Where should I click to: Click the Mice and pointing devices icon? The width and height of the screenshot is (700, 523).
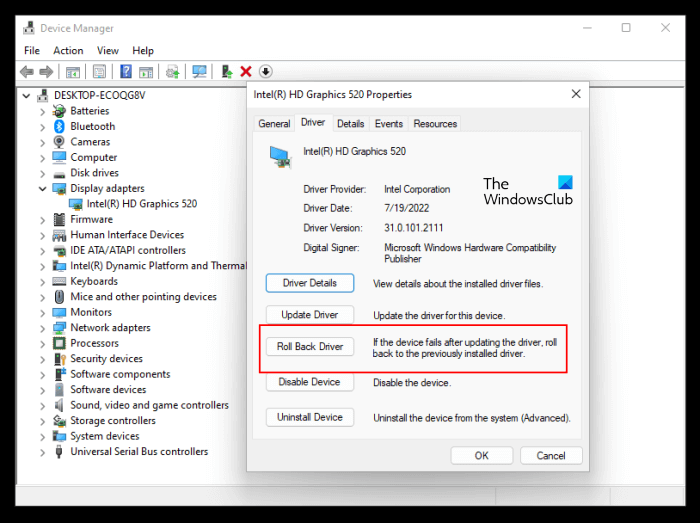click(59, 297)
